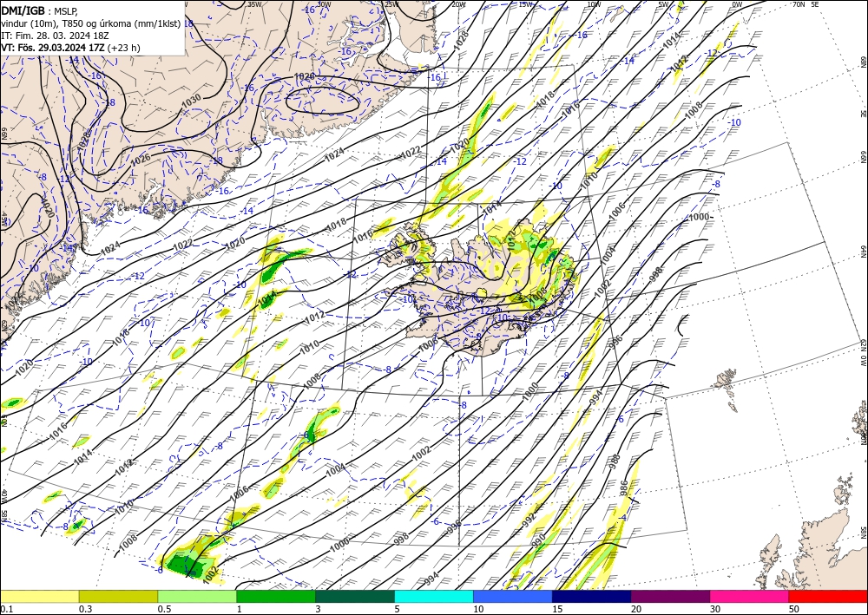Select the pink 30–50 legend swatch
Screen dimensions: 868x615
click(x=749, y=597)
